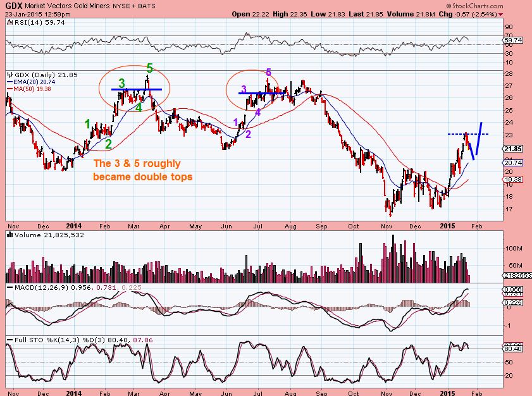532x396 pixels.
Task: Click the 100M label on volume axis
Action: (x=514, y=249)
